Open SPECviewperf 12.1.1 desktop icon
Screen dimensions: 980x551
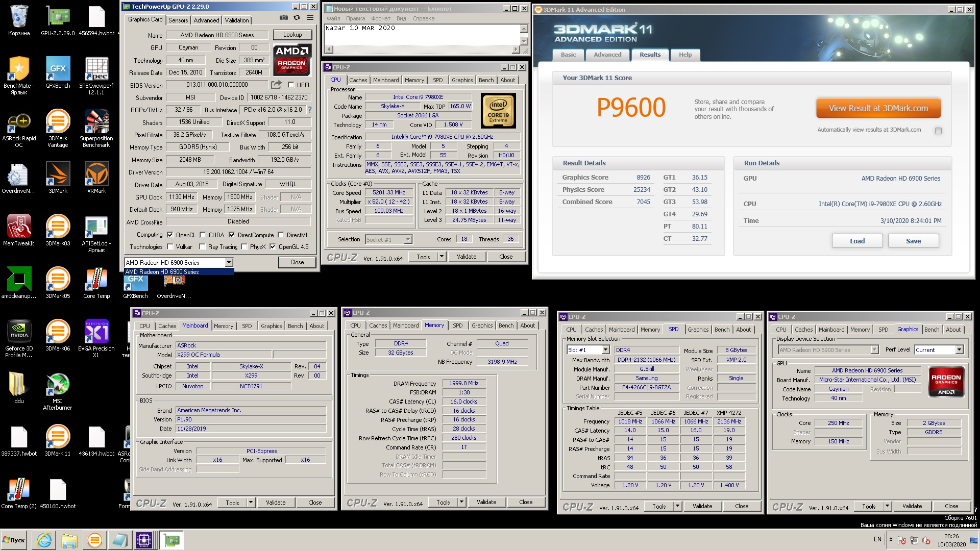pos(96,76)
